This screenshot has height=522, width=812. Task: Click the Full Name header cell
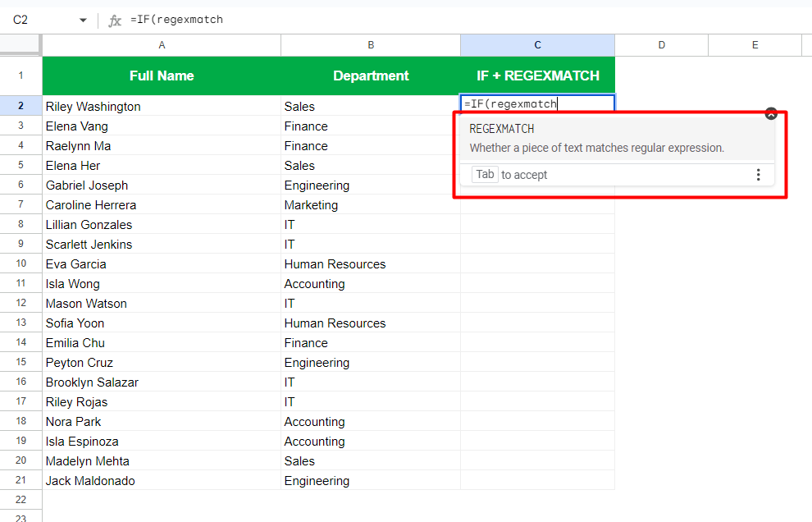[162, 76]
